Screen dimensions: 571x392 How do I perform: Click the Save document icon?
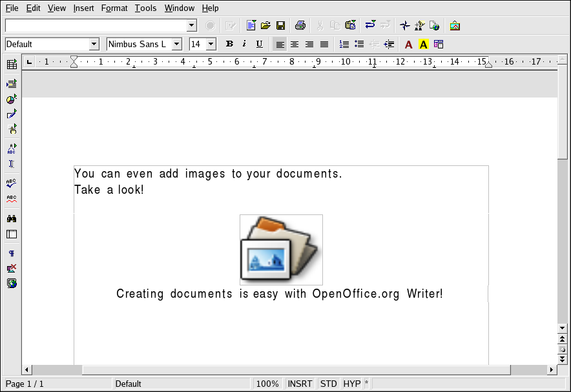click(x=281, y=26)
